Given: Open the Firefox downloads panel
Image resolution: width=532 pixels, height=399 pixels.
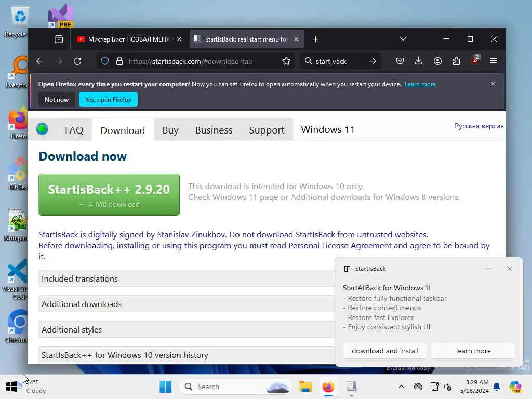Looking at the screenshot, I should (418, 61).
